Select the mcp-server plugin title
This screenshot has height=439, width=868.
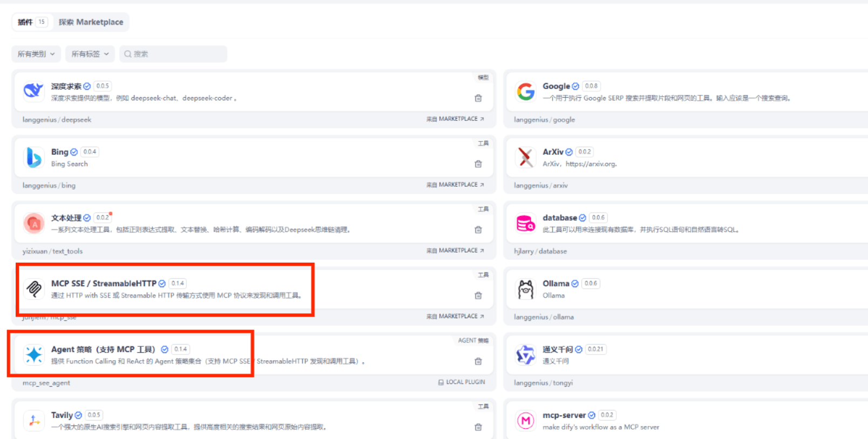click(x=564, y=415)
